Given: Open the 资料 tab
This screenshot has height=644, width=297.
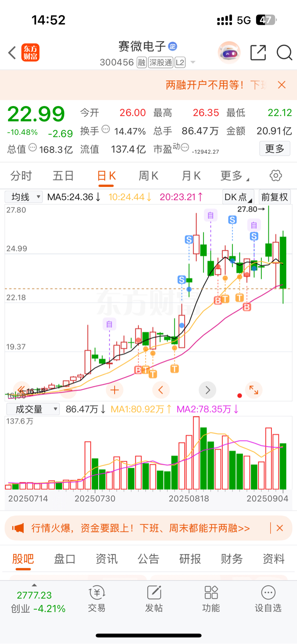Looking at the screenshot, I should coord(273,559).
